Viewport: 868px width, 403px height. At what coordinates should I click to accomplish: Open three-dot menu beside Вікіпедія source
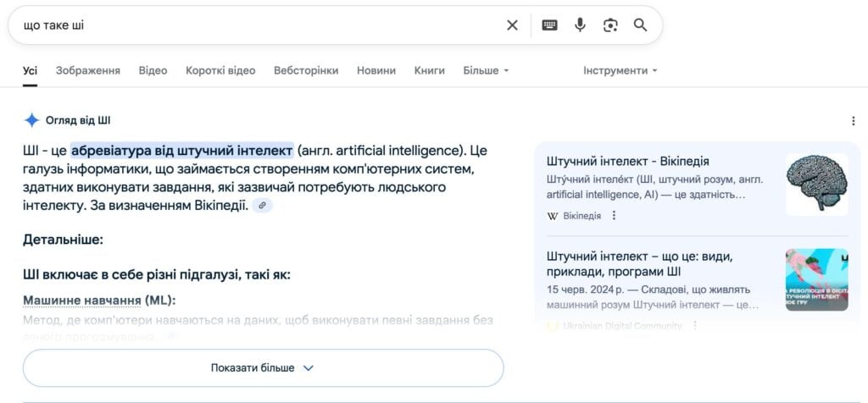[x=615, y=216]
